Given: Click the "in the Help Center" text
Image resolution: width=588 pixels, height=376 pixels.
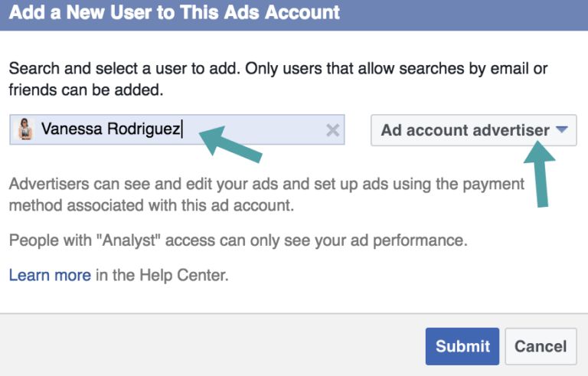Looking at the screenshot, I should [162, 275].
